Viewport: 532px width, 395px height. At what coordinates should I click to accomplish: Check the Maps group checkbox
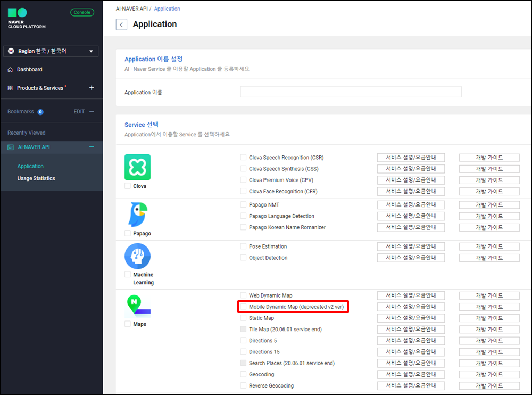click(x=128, y=324)
